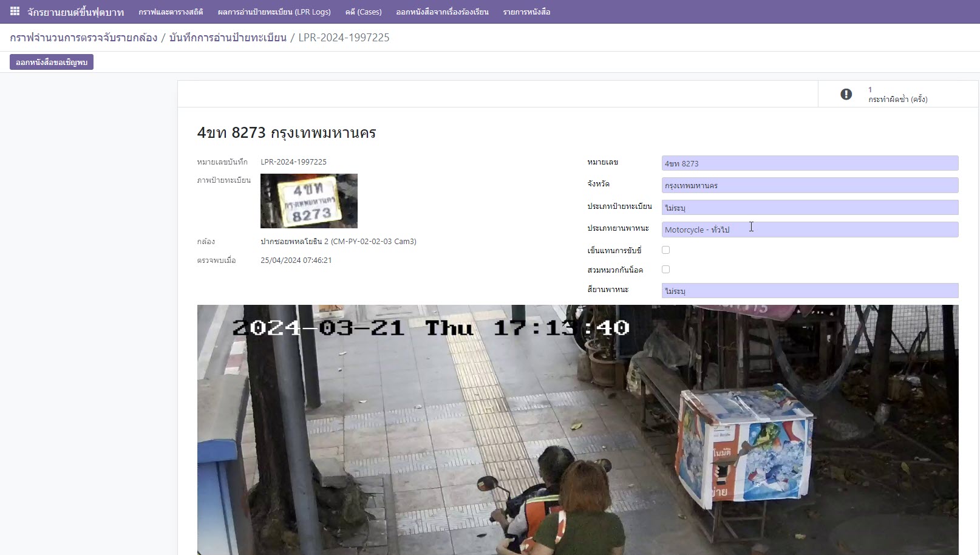This screenshot has height=555, width=980.
Task: Open the 'ผลการอ่านป้ายทะเบียน (LPR Logs)' menu
Action: point(274,12)
